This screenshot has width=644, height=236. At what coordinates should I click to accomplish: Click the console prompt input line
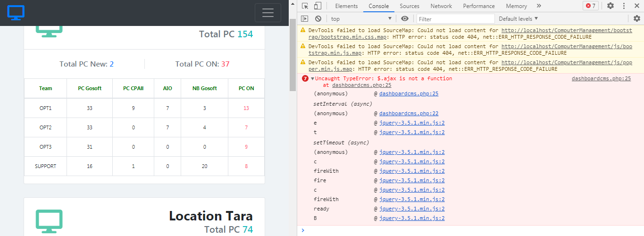472,230
